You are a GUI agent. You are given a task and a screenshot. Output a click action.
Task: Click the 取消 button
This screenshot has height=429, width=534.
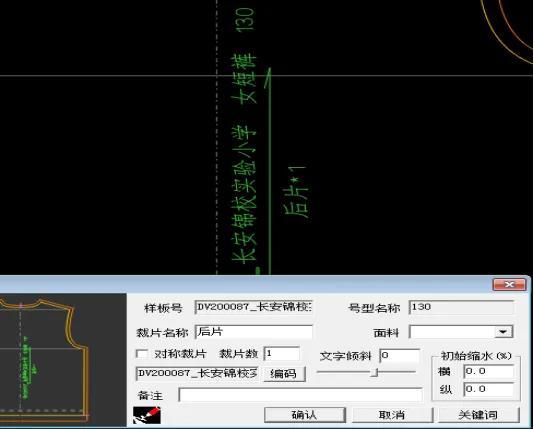(x=392, y=415)
